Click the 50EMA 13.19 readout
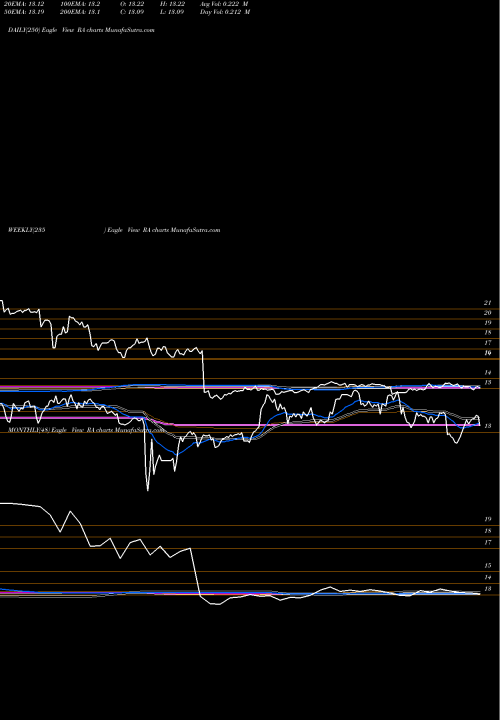The height and width of the screenshot is (720, 500). tap(26, 12)
